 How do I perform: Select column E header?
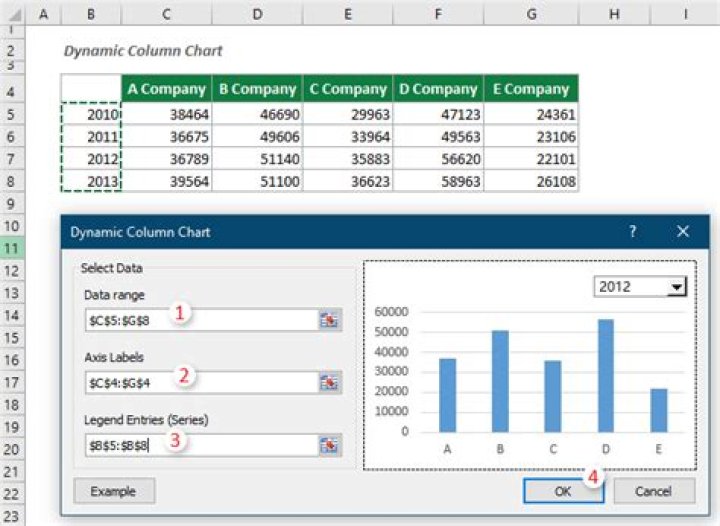[348, 14]
